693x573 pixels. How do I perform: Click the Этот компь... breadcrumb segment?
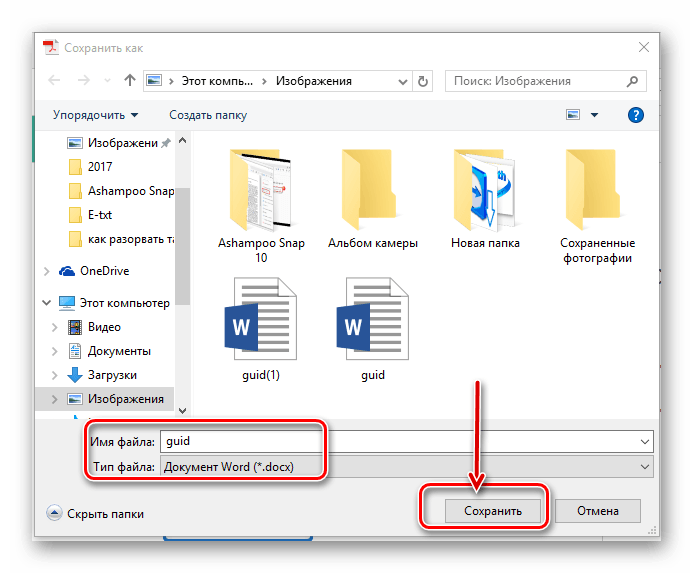tap(217, 81)
